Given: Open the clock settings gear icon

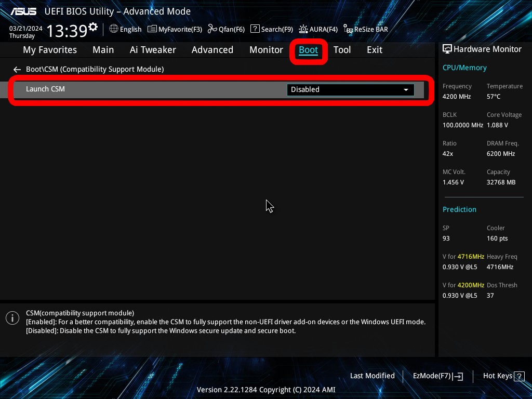Looking at the screenshot, I should tap(93, 26).
